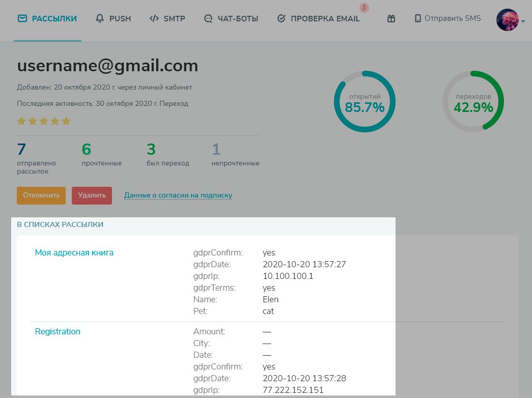Click the phone icon beside Отправить SMS
The width and height of the screenshot is (532, 398).
pyautogui.click(x=417, y=18)
